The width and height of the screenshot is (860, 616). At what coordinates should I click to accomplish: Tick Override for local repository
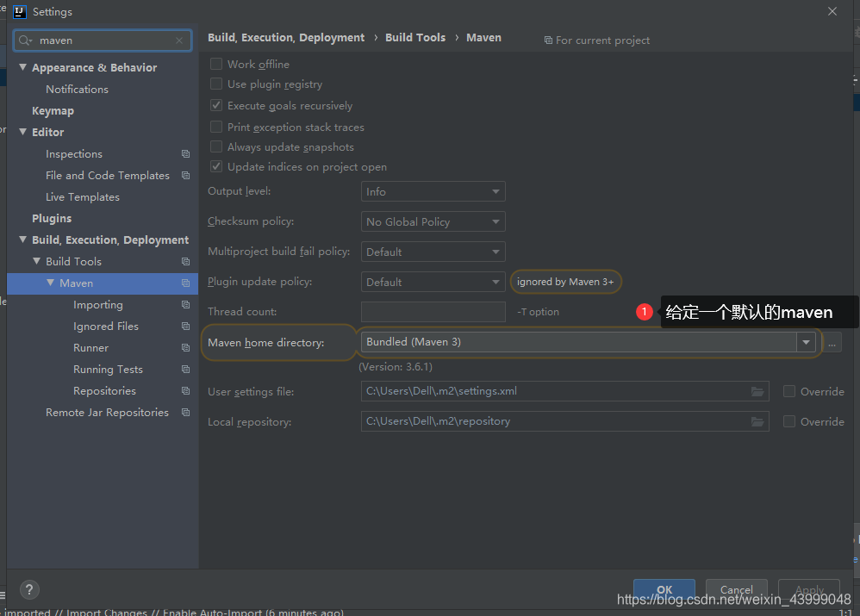tap(789, 421)
